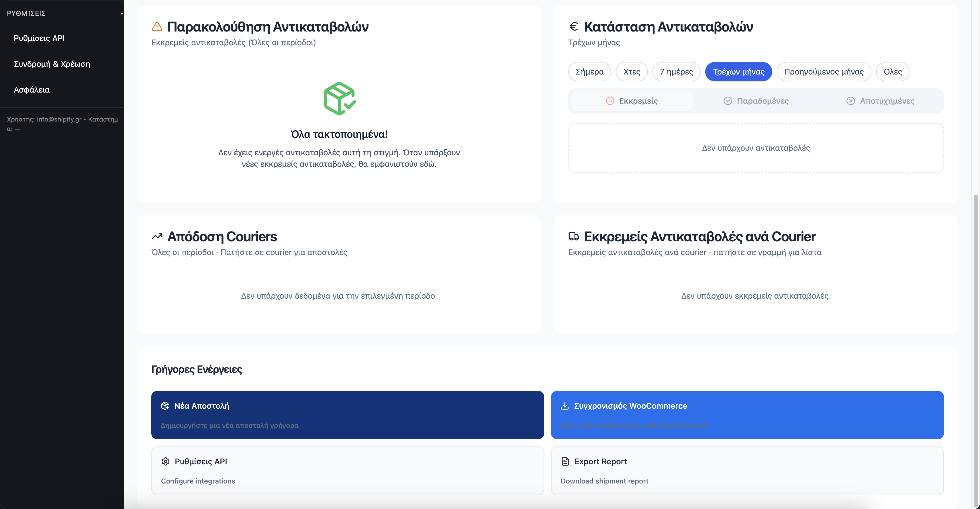The width and height of the screenshot is (980, 509).
Task: Open Ασφάλεια from the sidebar menu
Action: 32,90
